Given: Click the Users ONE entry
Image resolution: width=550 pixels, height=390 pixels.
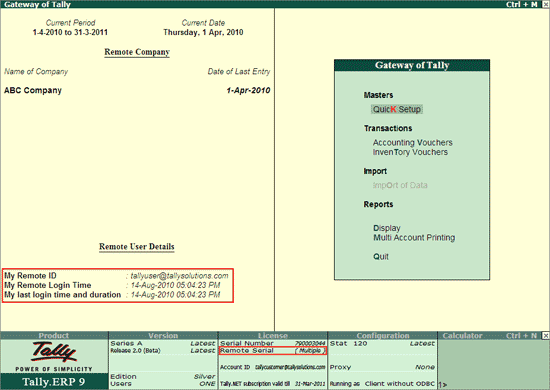Looking at the screenshot, I should (x=162, y=384).
